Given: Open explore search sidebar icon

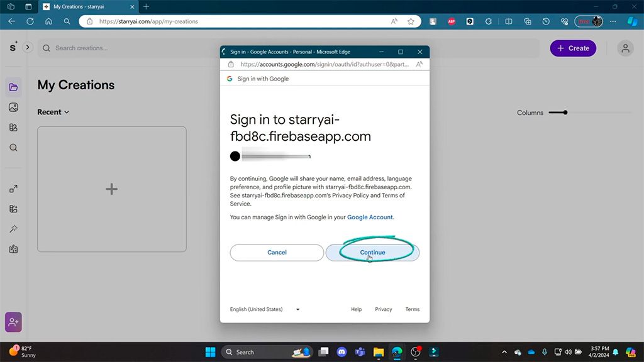Looking at the screenshot, I should tap(13, 148).
